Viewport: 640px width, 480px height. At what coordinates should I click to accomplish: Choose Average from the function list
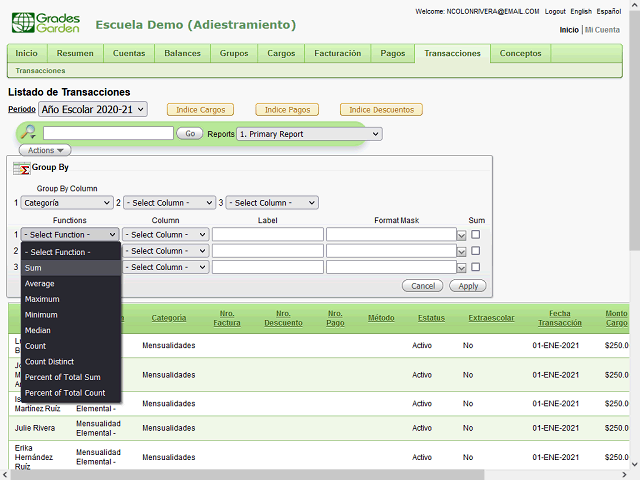click(x=71, y=284)
